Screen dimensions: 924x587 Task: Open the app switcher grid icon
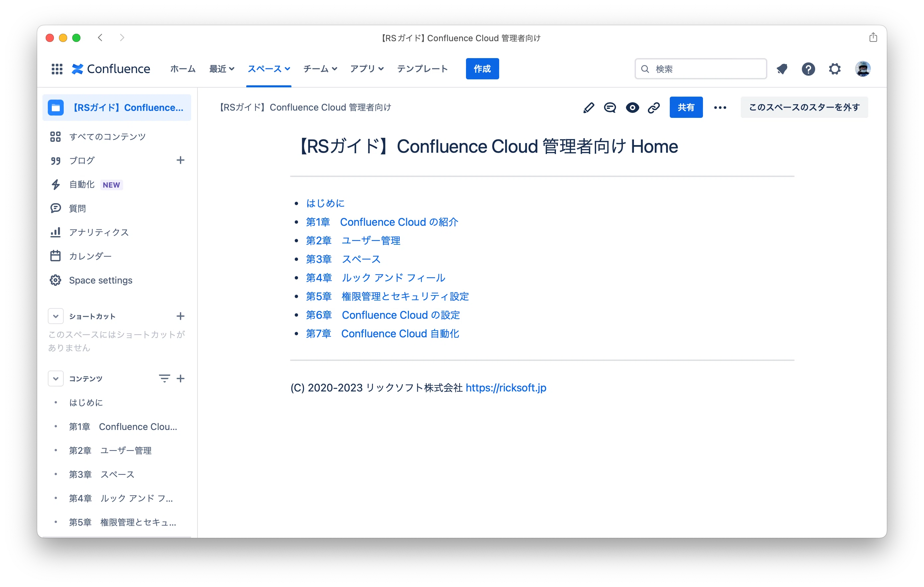tap(57, 69)
